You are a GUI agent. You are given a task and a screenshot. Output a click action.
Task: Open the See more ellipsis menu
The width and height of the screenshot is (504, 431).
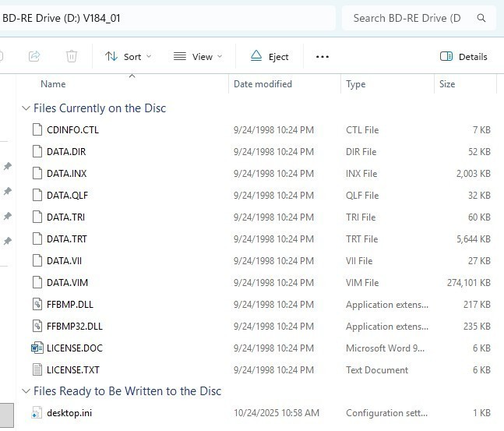click(322, 56)
